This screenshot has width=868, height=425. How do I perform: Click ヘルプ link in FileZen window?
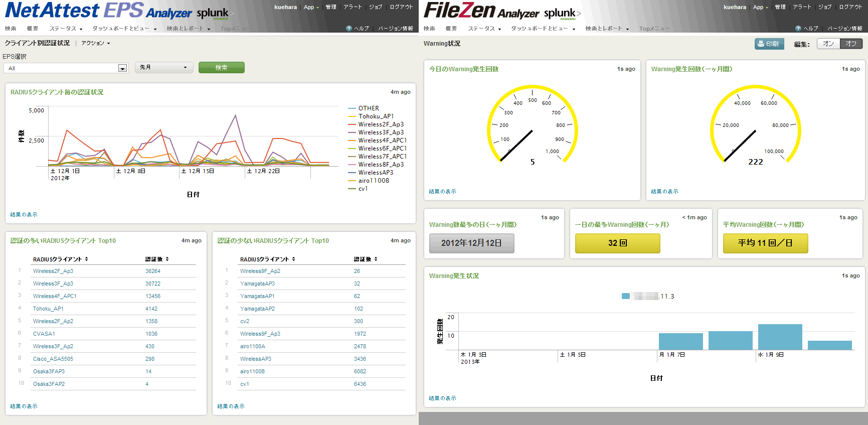click(x=810, y=29)
